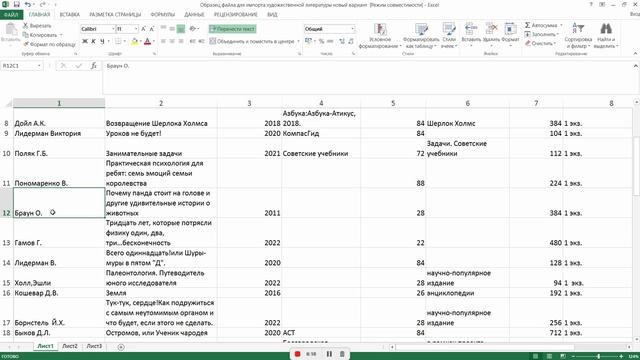The image size is (640, 360).
Task: Click the increase decimal icon
Action: point(342,41)
